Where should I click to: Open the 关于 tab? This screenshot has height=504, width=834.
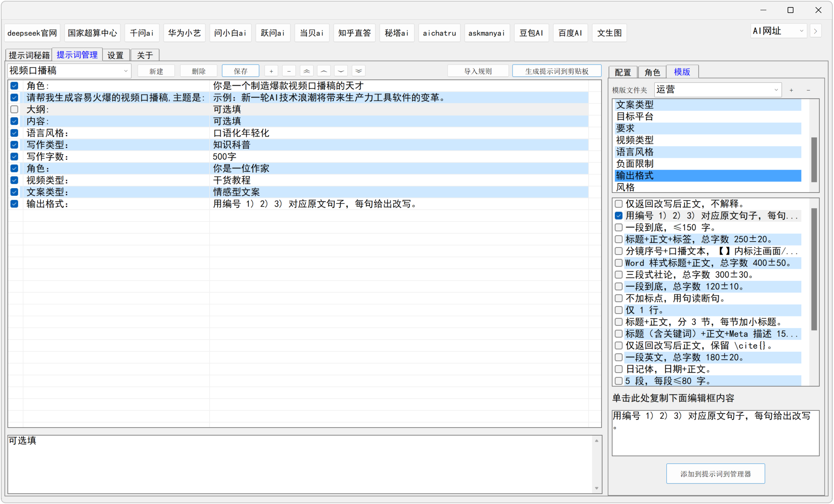[x=145, y=55]
